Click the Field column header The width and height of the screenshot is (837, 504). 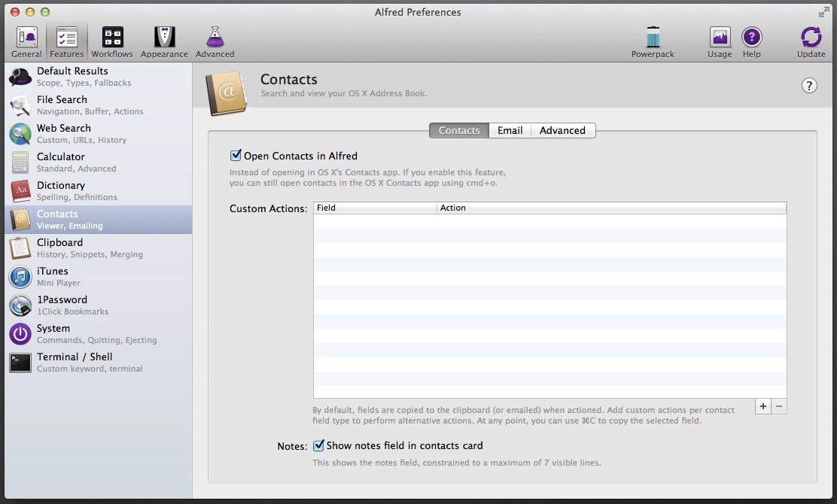click(x=376, y=208)
